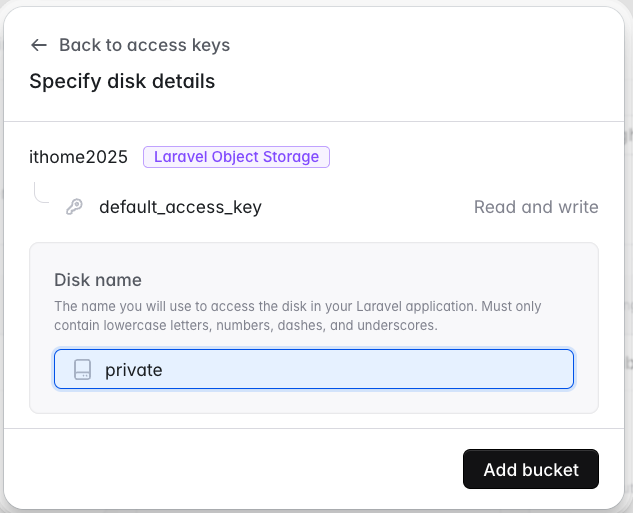Screen dimensions: 633x513
Task: Click the Specify disk details heading
Action: [122, 81]
